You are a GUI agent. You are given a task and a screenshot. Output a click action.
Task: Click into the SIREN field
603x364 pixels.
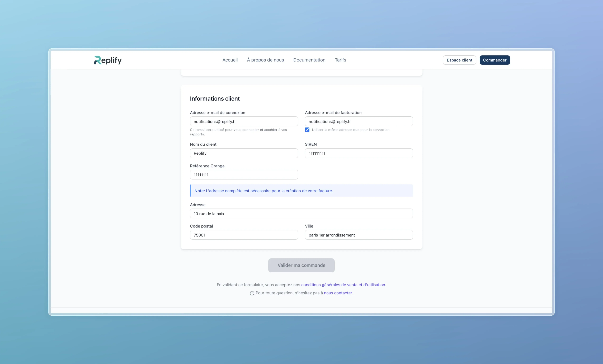(x=359, y=153)
